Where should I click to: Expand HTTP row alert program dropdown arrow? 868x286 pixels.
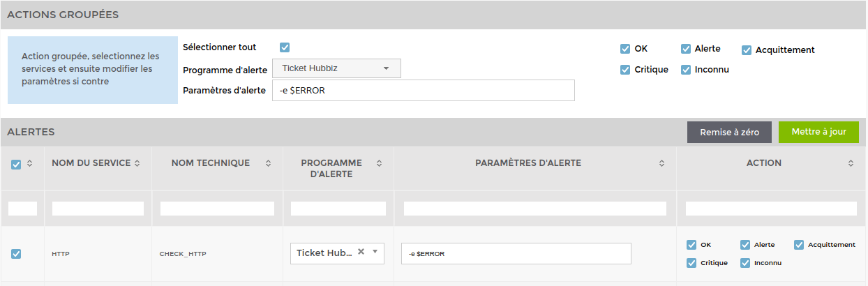click(x=375, y=252)
